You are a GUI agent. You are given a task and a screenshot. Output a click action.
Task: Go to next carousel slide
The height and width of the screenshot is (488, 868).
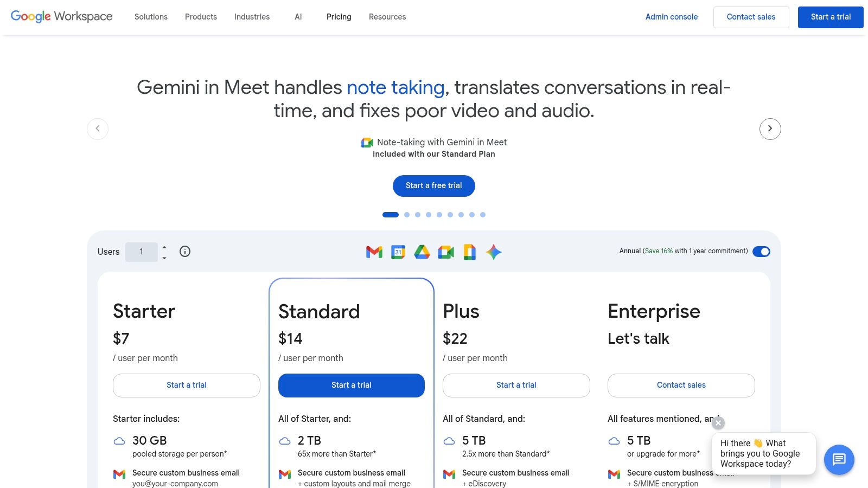[770, 129]
